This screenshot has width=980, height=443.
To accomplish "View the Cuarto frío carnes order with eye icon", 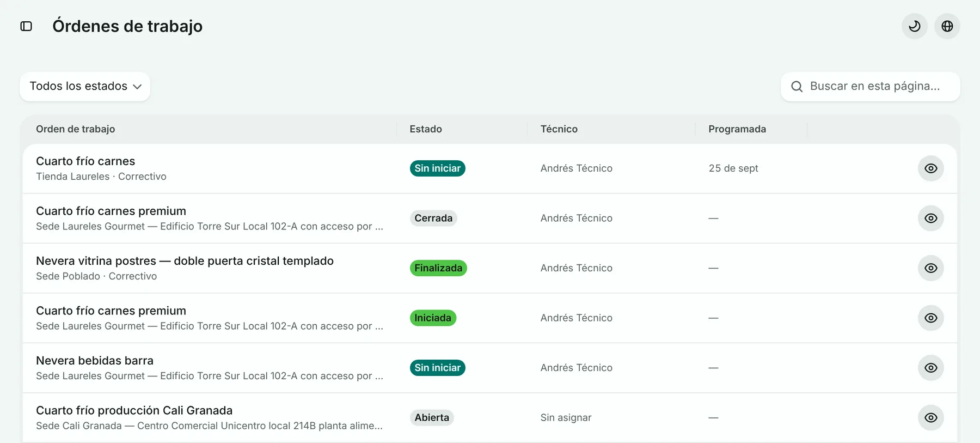I will coord(931,168).
